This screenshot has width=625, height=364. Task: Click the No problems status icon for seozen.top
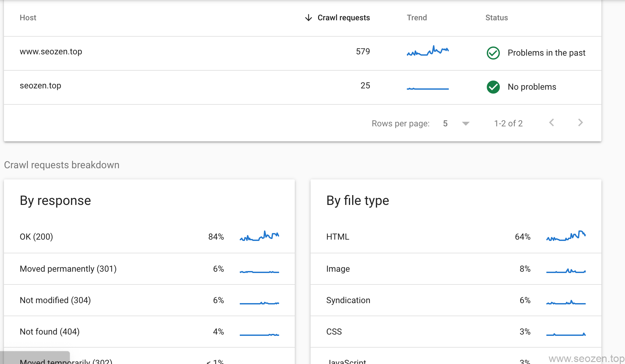click(x=493, y=87)
